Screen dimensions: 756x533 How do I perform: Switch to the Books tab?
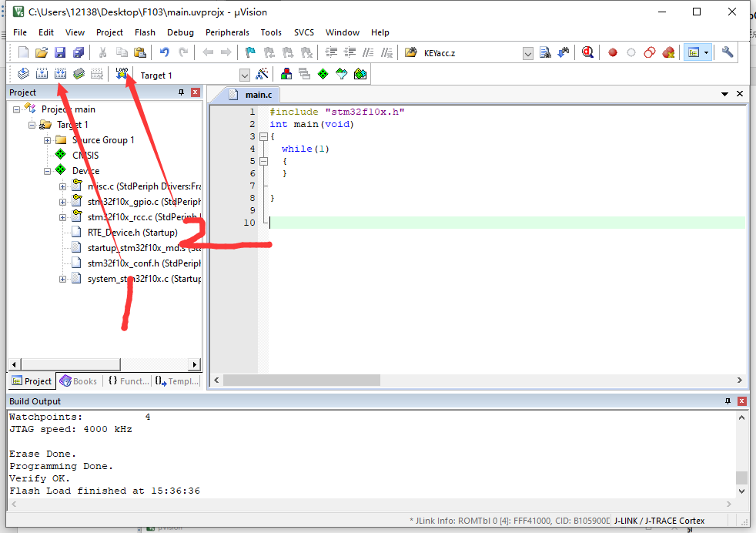pos(79,380)
